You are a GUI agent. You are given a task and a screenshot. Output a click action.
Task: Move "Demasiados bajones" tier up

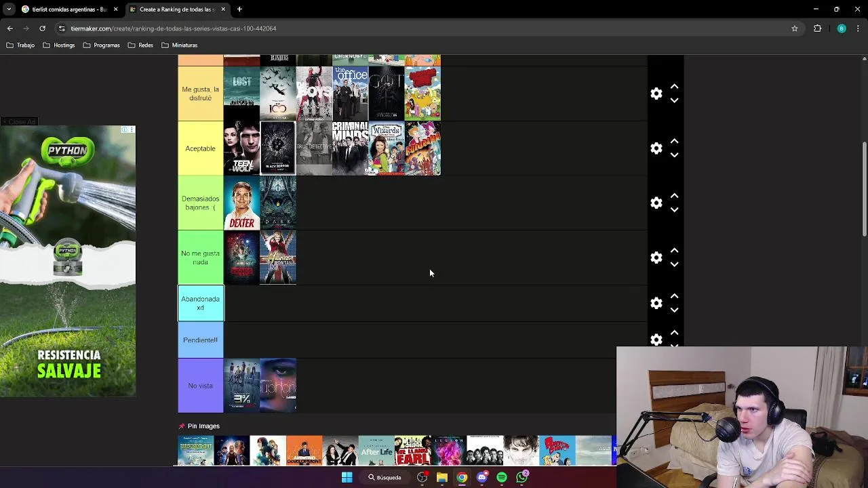click(674, 196)
